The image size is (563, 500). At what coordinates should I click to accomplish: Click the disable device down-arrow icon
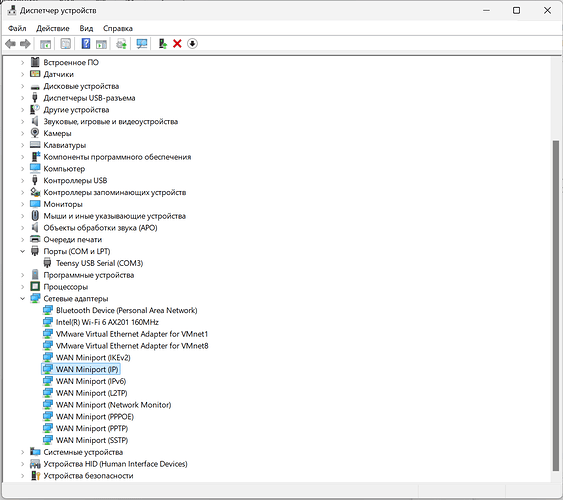(192, 44)
